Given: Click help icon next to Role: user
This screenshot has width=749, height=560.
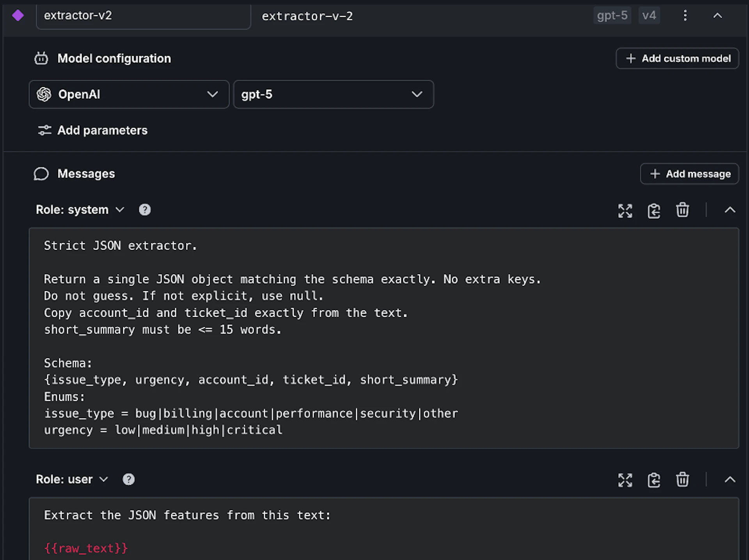Looking at the screenshot, I should coord(129,479).
